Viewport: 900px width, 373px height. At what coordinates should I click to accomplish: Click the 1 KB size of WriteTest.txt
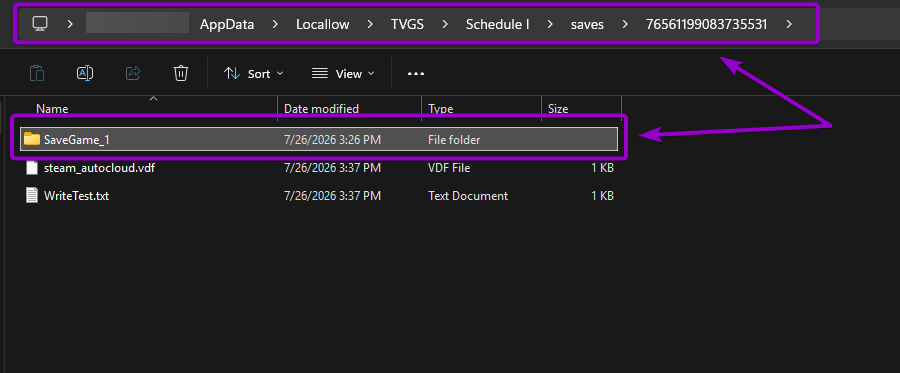[602, 196]
